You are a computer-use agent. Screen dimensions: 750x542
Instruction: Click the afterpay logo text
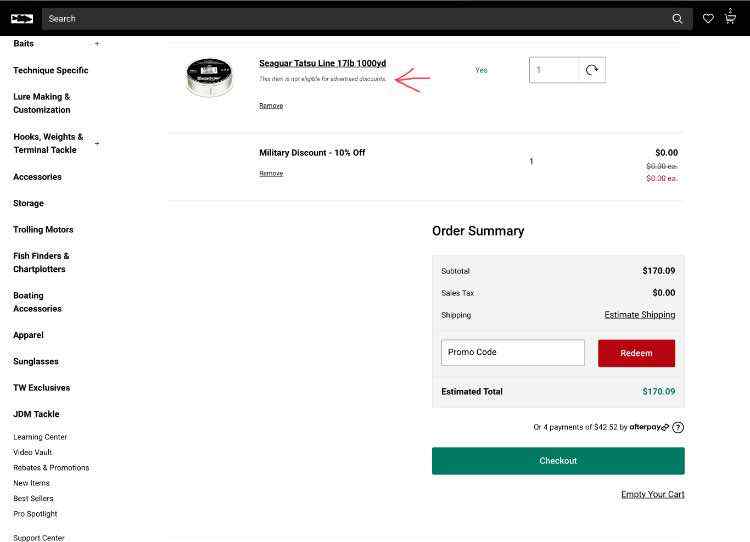pyautogui.click(x=649, y=427)
